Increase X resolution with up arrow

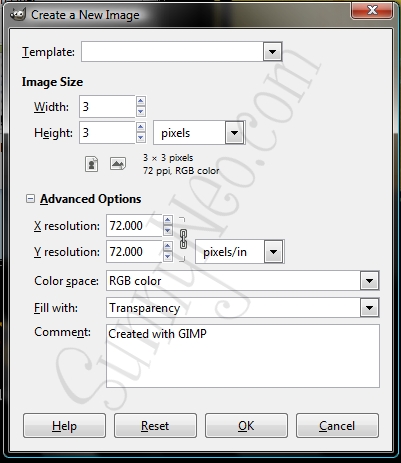click(x=168, y=220)
